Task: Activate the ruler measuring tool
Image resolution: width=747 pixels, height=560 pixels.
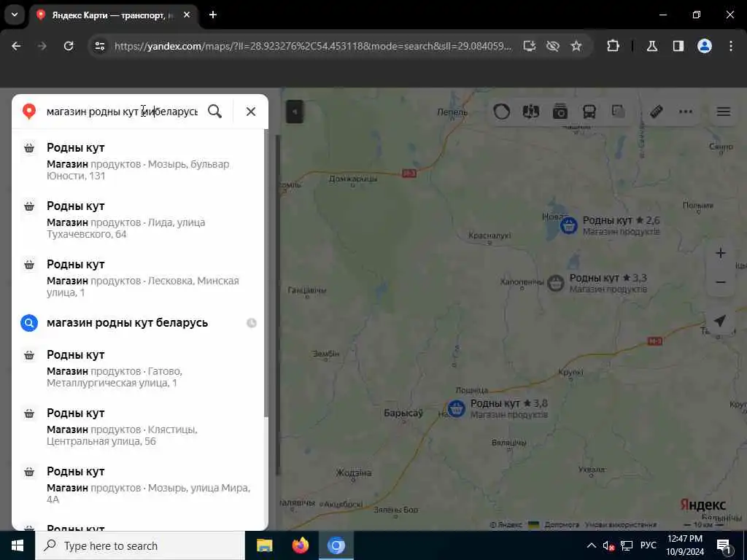Action: coord(657,112)
